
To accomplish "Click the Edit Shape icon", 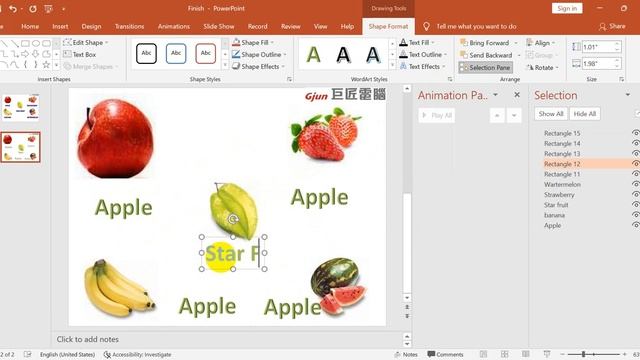I will (67, 42).
